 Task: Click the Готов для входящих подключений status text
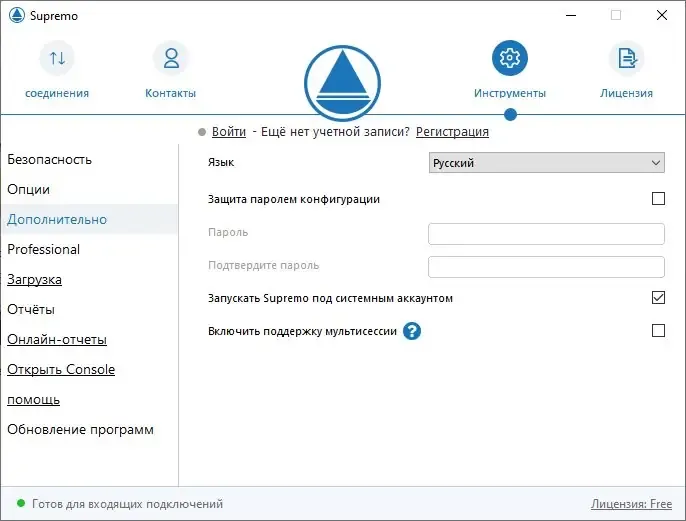click(x=127, y=504)
